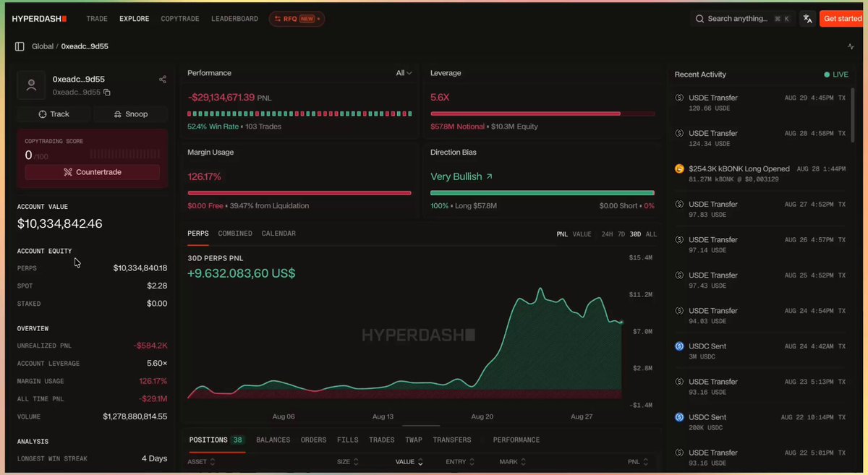Click the USDC Sent 200K coin icon
868x475 pixels.
(679, 416)
